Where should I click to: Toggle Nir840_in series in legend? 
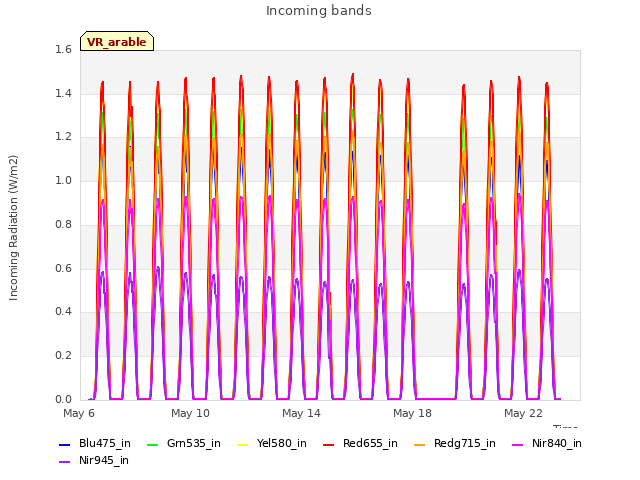point(547,443)
